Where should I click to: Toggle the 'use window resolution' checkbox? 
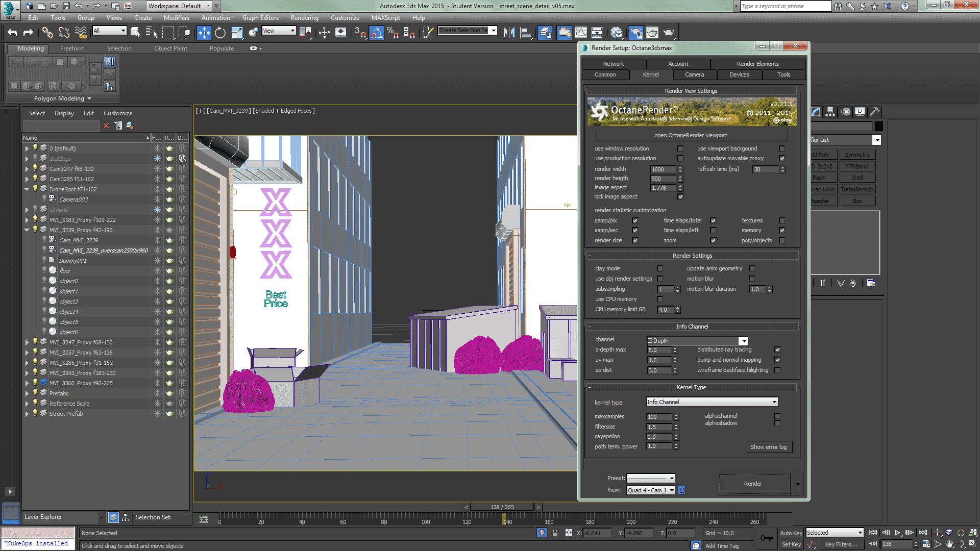click(x=680, y=149)
